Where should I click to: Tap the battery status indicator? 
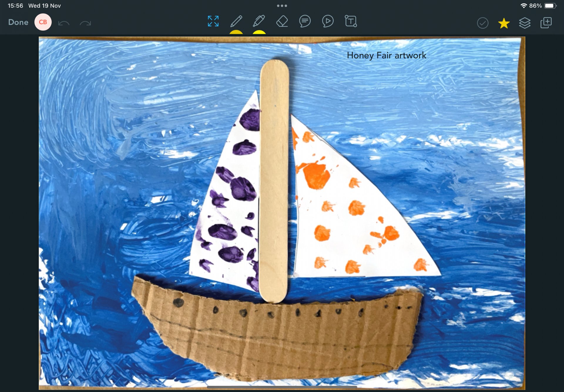[550, 6]
